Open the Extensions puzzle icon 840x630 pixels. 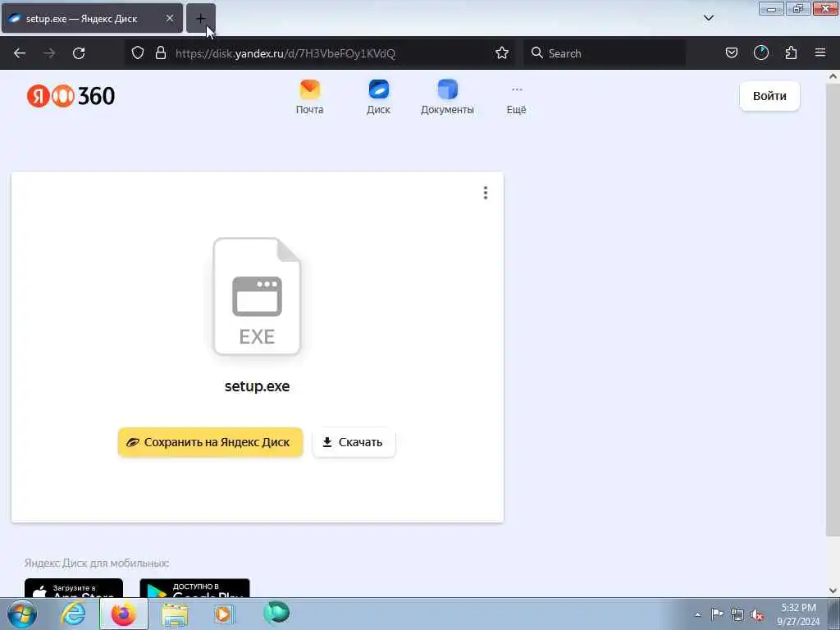coord(791,53)
